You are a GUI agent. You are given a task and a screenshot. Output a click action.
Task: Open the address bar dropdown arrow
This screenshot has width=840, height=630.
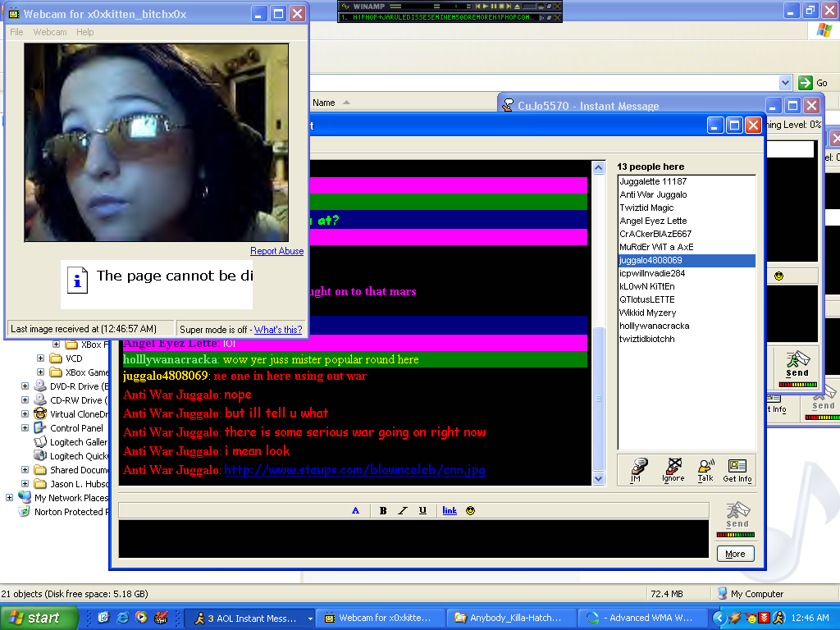(x=785, y=83)
